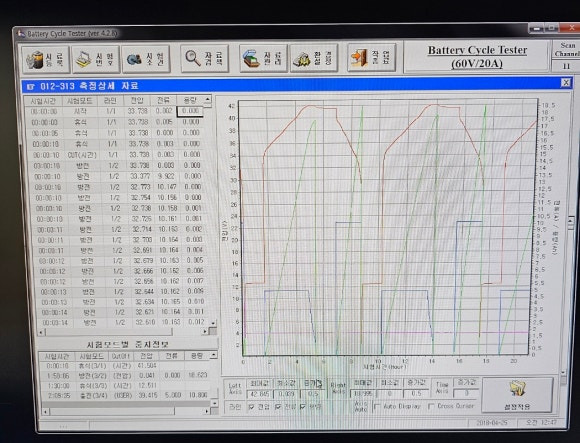The width and height of the screenshot is (580, 443).
Task: Select the voltage cell 32.738
Action: (141, 209)
